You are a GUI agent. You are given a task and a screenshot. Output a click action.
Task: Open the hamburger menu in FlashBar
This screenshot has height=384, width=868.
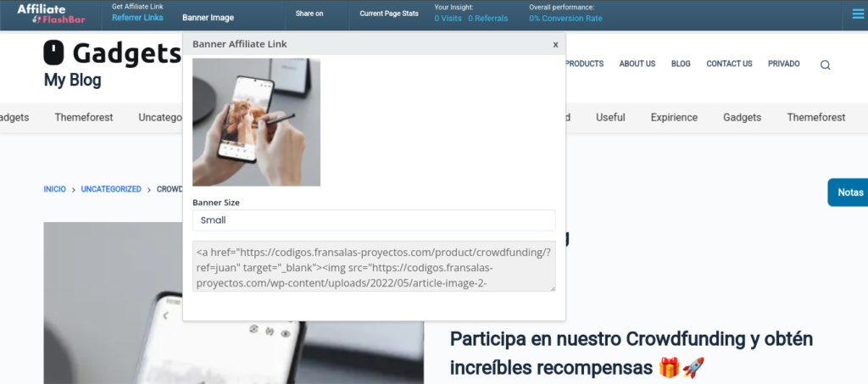(858, 14)
